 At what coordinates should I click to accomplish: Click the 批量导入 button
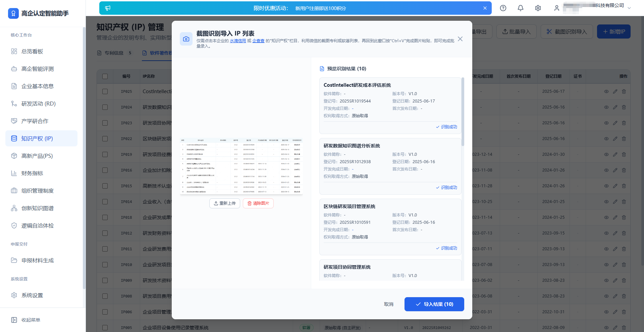517,31
